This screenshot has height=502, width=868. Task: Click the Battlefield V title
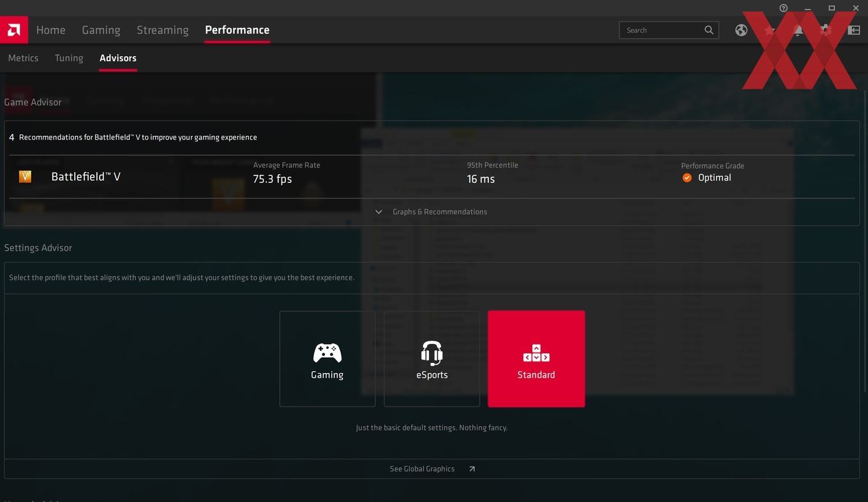click(86, 177)
